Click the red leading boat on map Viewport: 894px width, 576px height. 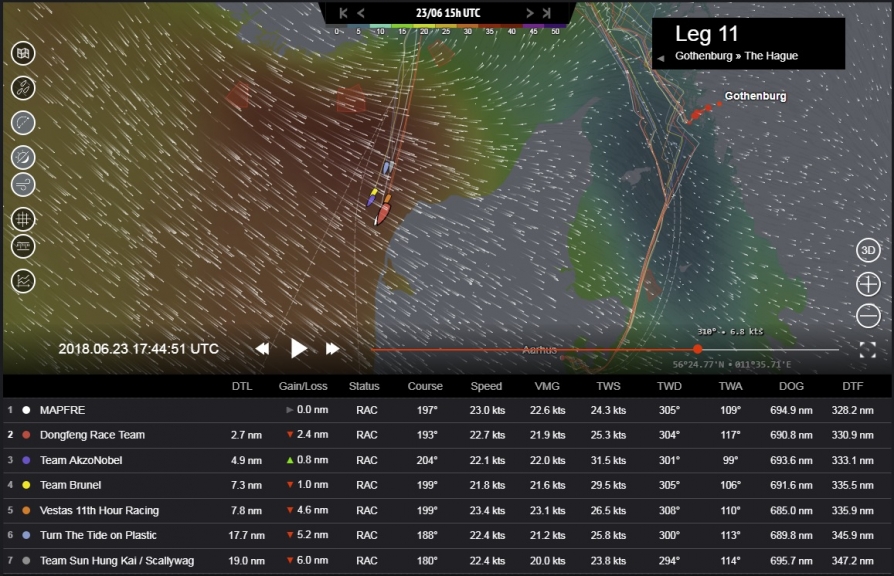(383, 213)
